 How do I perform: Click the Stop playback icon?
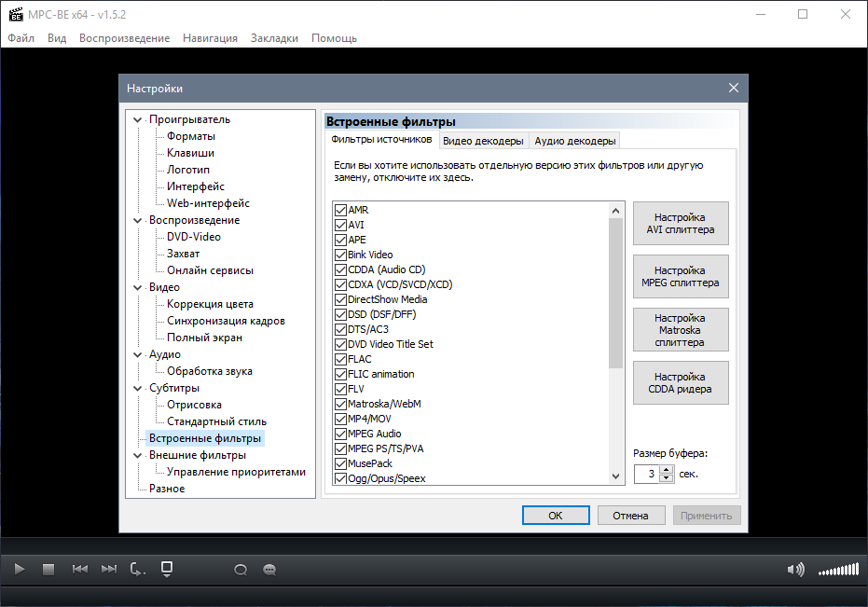(x=48, y=569)
